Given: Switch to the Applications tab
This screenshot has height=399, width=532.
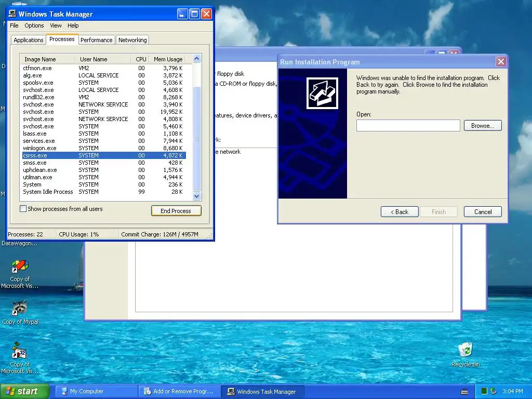Looking at the screenshot, I should (x=29, y=40).
